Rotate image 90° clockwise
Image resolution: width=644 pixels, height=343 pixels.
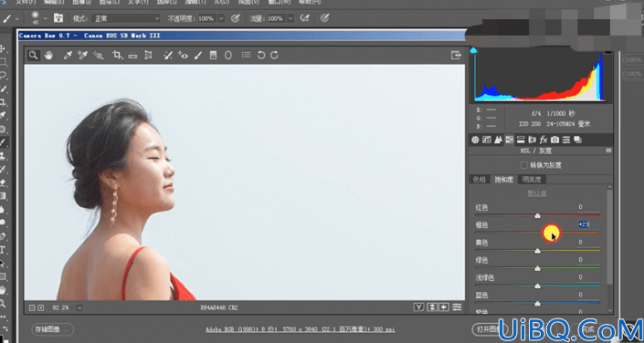coord(274,56)
